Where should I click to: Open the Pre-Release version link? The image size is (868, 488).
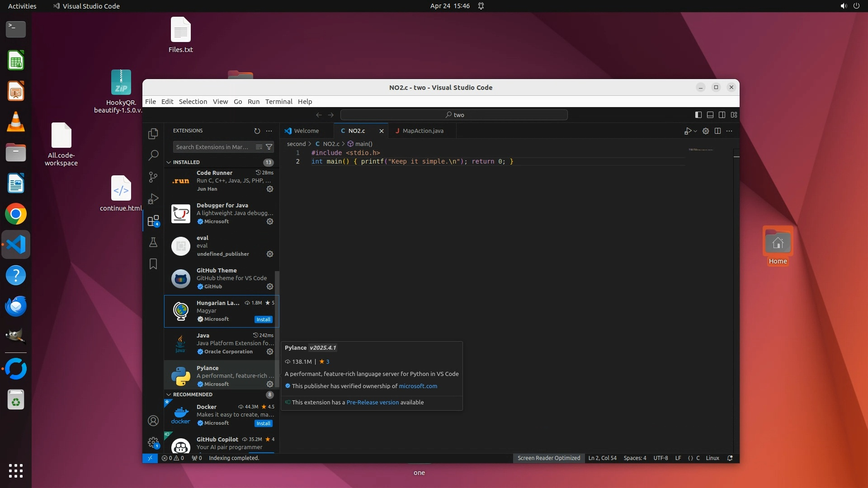click(x=373, y=403)
